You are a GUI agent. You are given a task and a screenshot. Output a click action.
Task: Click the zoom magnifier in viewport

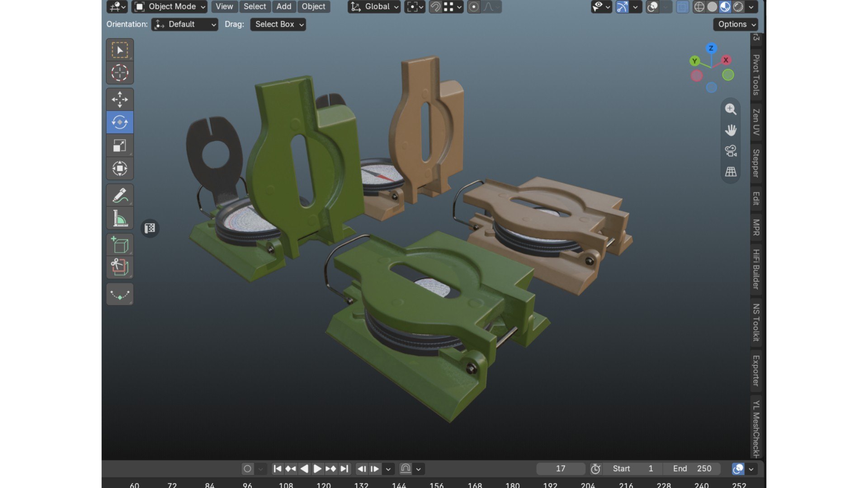[731, 109]
